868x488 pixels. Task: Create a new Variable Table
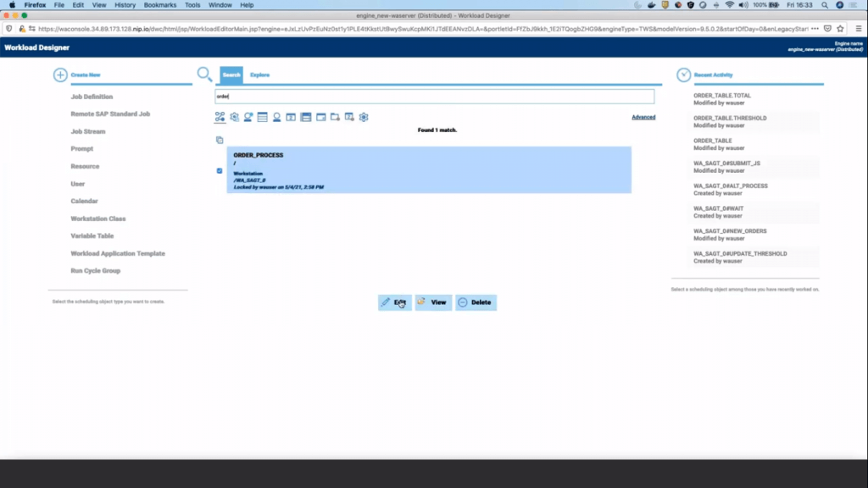(x=92, y=236)
